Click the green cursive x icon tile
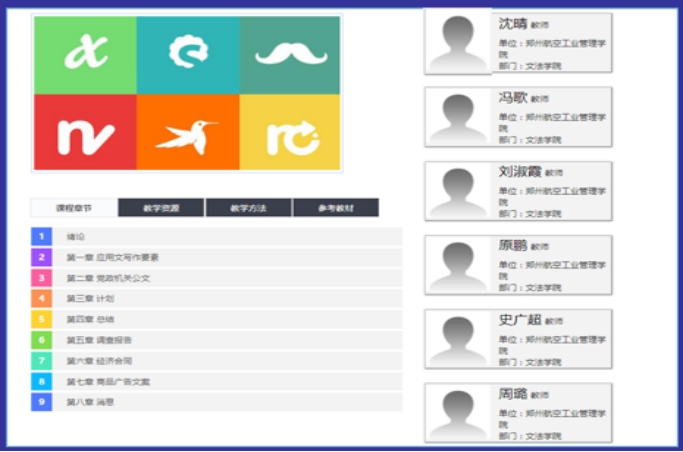This screenshot has height=452, width=683. (85, 55)
